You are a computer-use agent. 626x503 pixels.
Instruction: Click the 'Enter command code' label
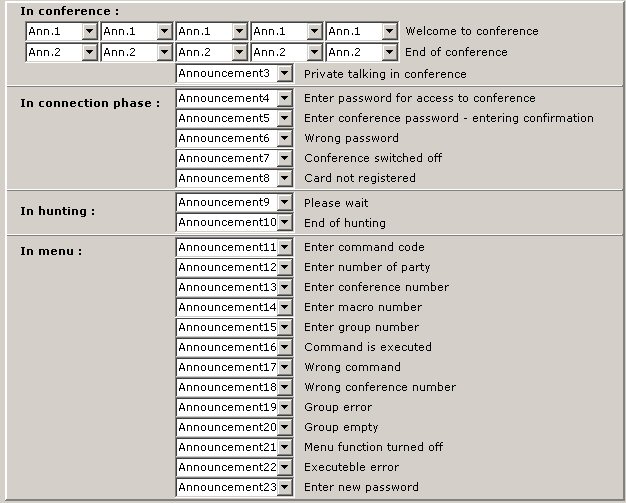[364, 247]
